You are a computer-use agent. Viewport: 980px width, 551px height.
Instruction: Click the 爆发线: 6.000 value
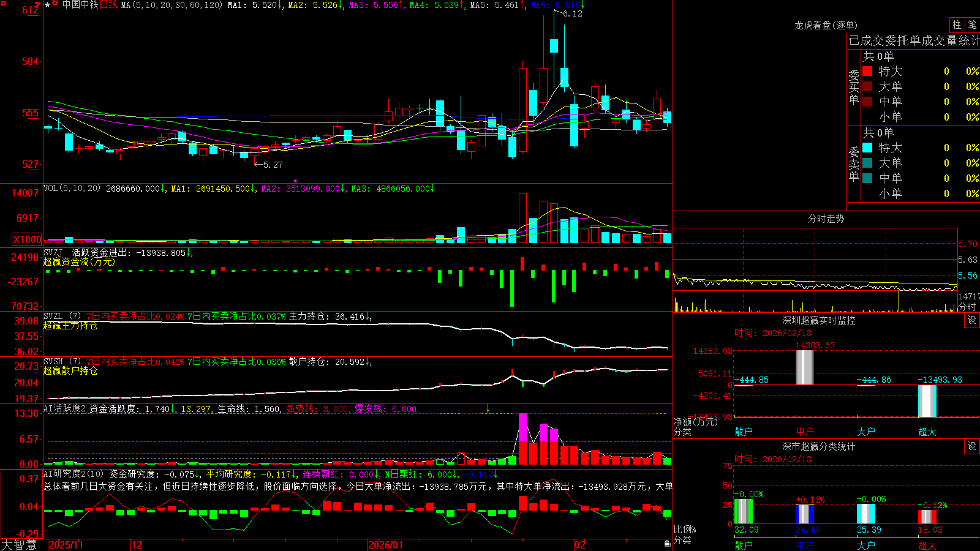click(x=386, y=409)
